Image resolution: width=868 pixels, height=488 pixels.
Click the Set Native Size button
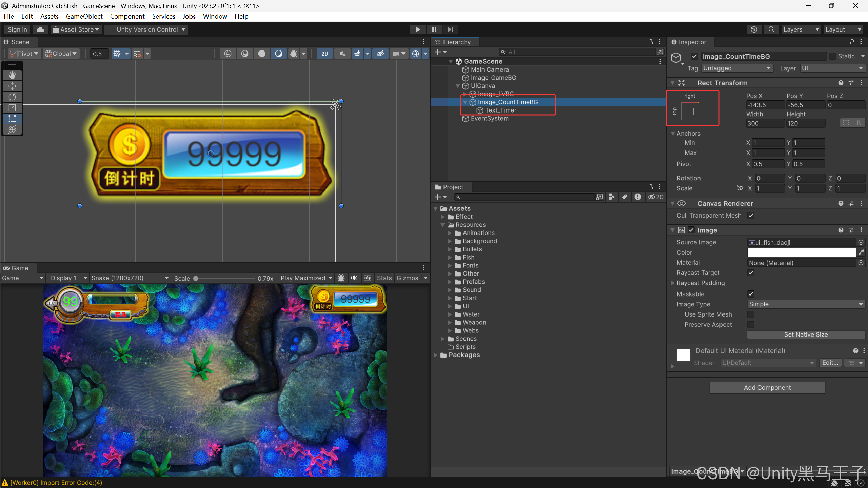tap(806, 335)
